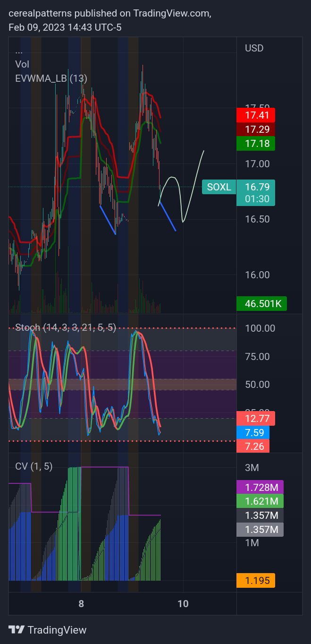The height and width of the screenshot is (644, 311).
Task: Click the TradingView wordmark text
Action: coord(57,630)
